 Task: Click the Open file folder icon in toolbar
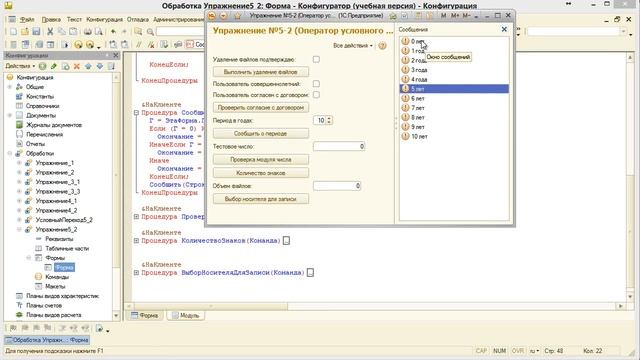tap(25, 31)
